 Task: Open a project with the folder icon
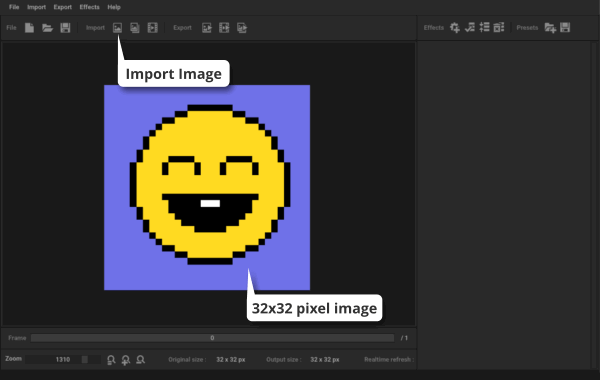[x=47, y=28]
